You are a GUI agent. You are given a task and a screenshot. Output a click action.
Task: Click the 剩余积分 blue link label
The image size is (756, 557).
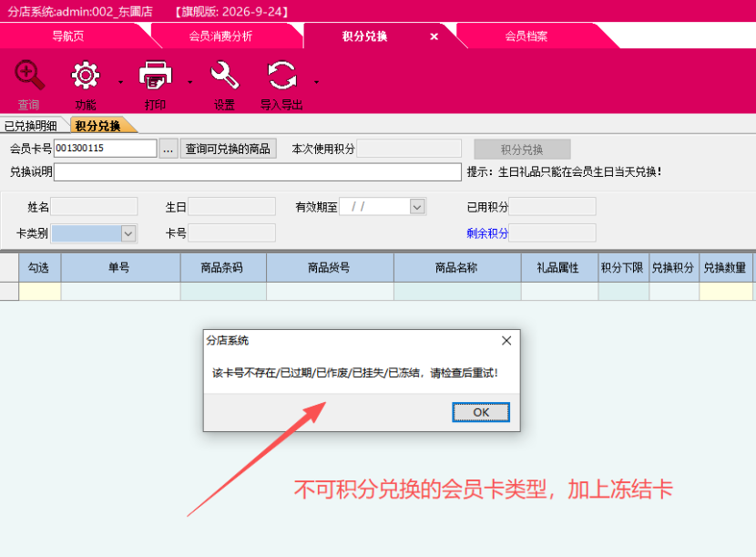pos(487,233)
